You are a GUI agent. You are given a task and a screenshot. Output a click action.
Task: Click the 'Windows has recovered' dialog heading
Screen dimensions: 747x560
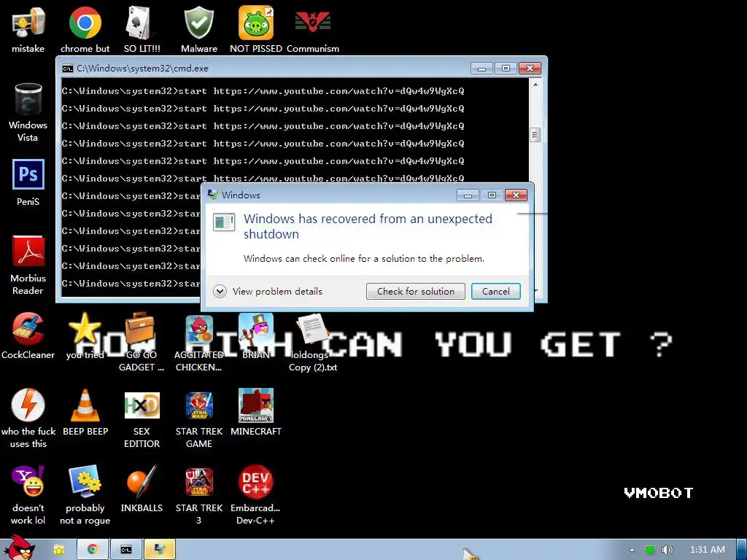click(368, 226)
